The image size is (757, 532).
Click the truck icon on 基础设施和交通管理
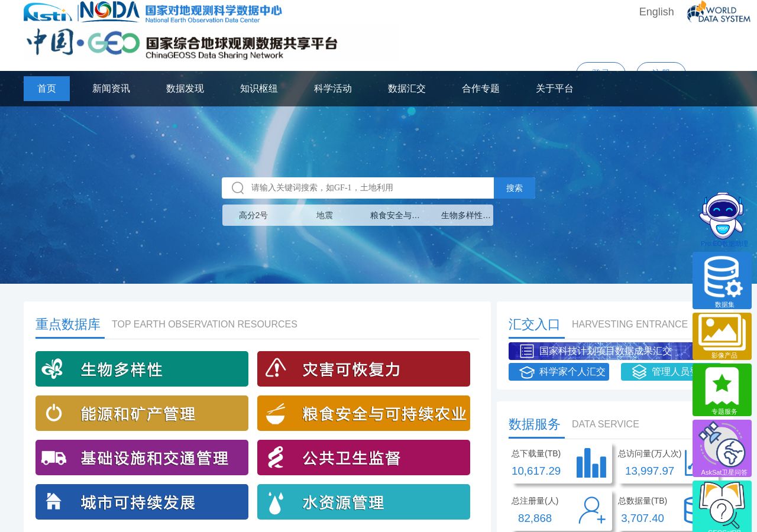(54, 458)
